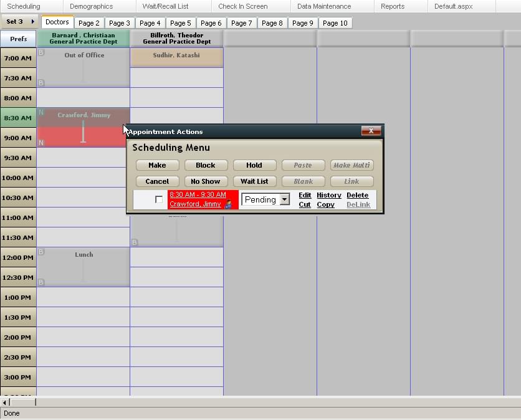The image size is (521, 420).
Task: Open the Prefs panel
Action: coord(18,39)
